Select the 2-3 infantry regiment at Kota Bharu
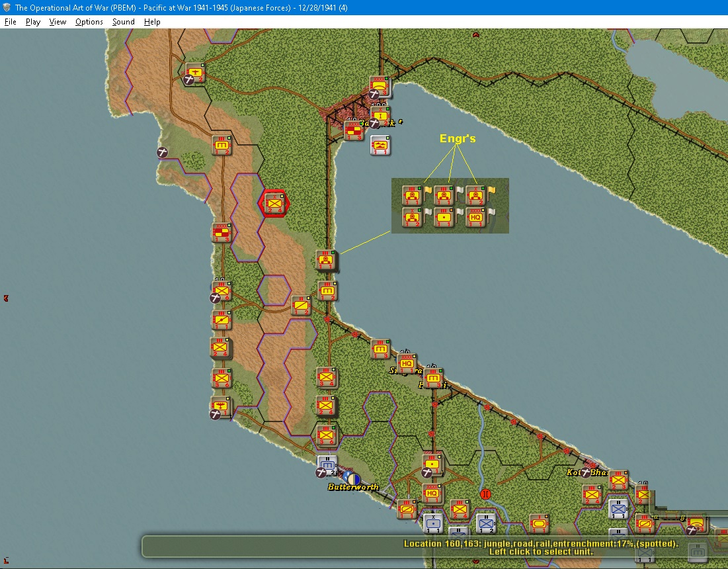The width and height of the screenshot is (728, 569). (618, 480)
